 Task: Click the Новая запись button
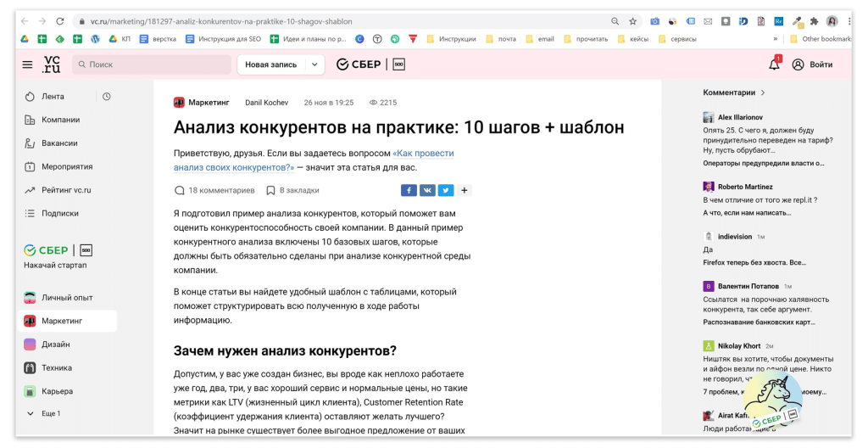pos(271,64)
